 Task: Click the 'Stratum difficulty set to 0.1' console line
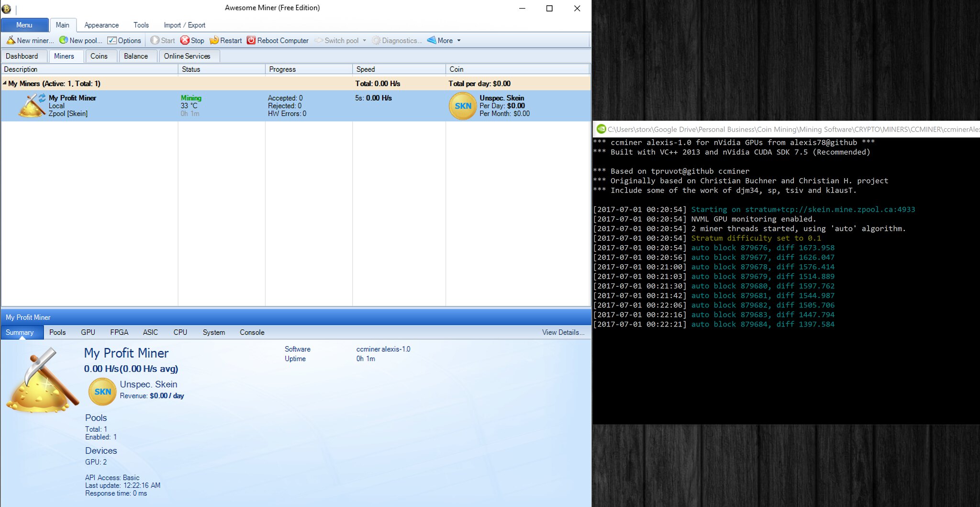pos(756,238)
